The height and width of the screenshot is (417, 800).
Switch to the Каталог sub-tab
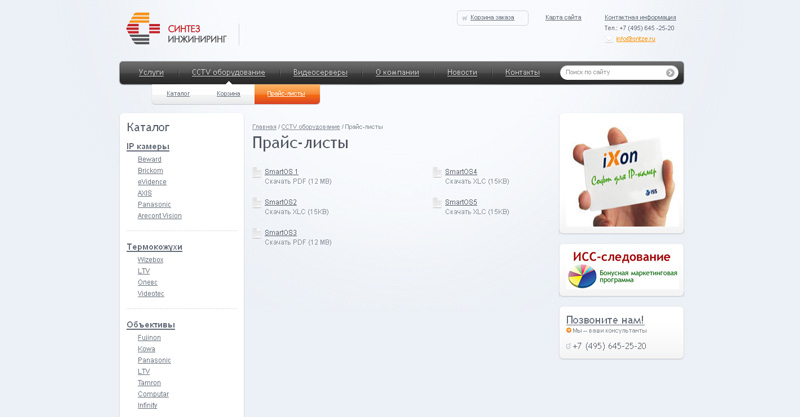coord(178,94)
